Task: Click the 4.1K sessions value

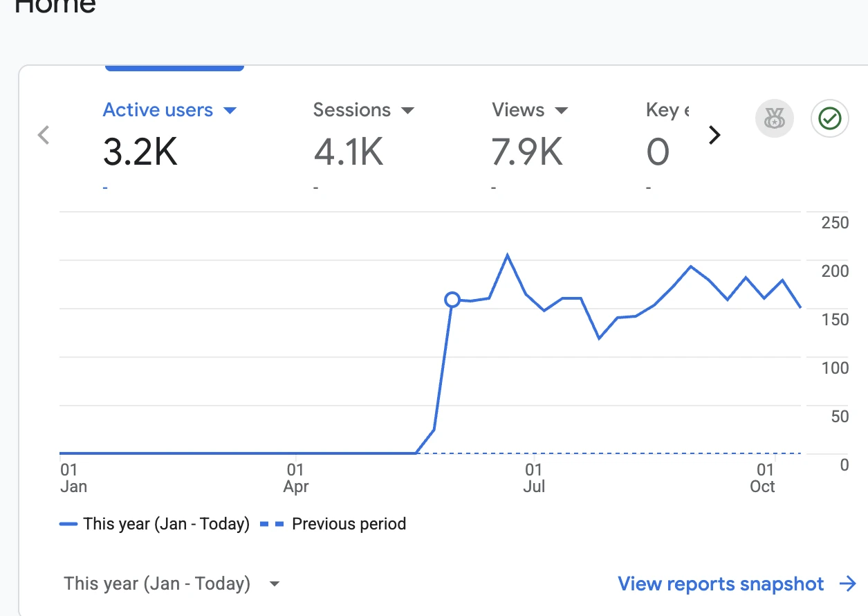Action: click(349, 152)
